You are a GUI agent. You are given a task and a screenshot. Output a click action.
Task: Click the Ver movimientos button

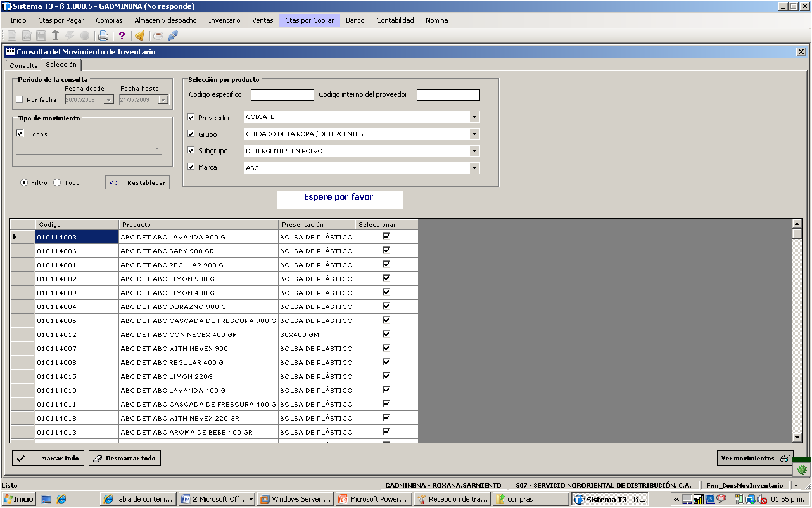coord(755,458)
